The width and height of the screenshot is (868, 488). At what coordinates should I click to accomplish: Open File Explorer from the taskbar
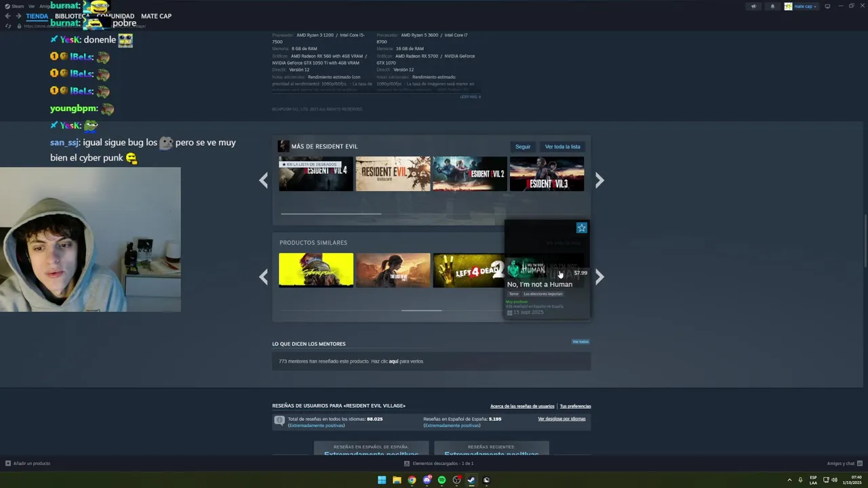coord(397,480)
